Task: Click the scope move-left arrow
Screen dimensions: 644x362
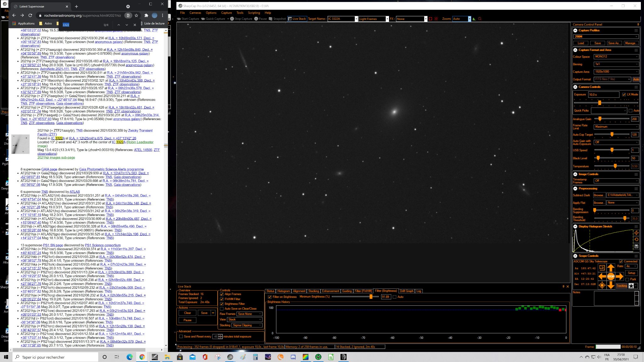Action: tap(602, 277)
